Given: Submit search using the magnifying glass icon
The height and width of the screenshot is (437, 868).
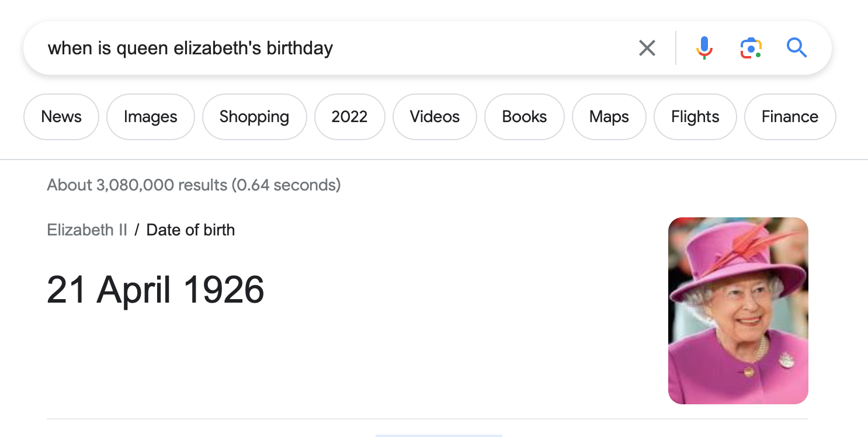Looking at the screenshot, I should click(x=797, y=47).
